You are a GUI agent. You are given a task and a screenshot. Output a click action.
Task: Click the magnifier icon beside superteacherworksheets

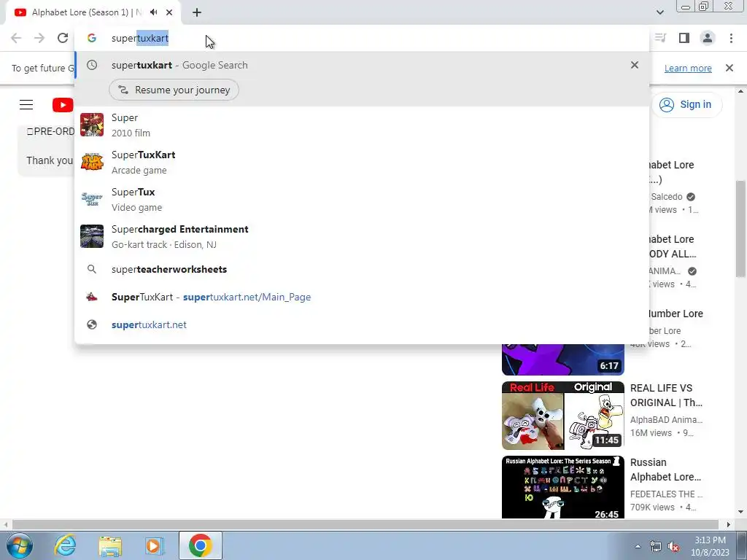tap(92, 270)
